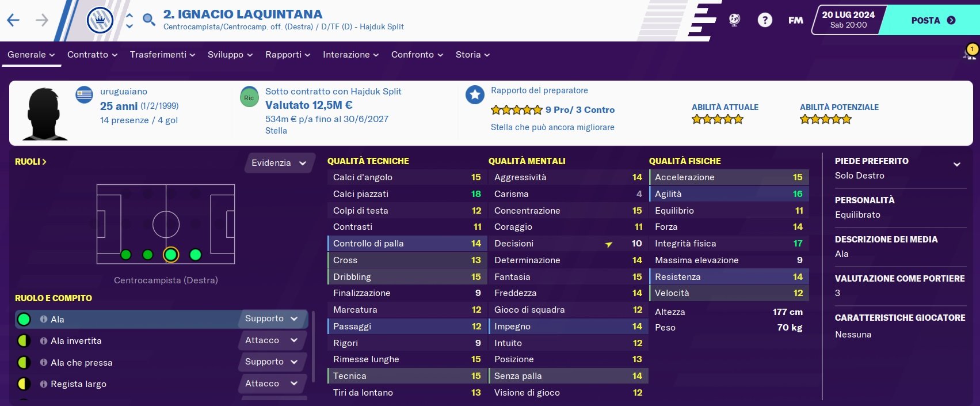Image resolution: width=980 pixels, height=406 pixels.
Task: Select the Regista largo role
Action: tap(78, 384)
